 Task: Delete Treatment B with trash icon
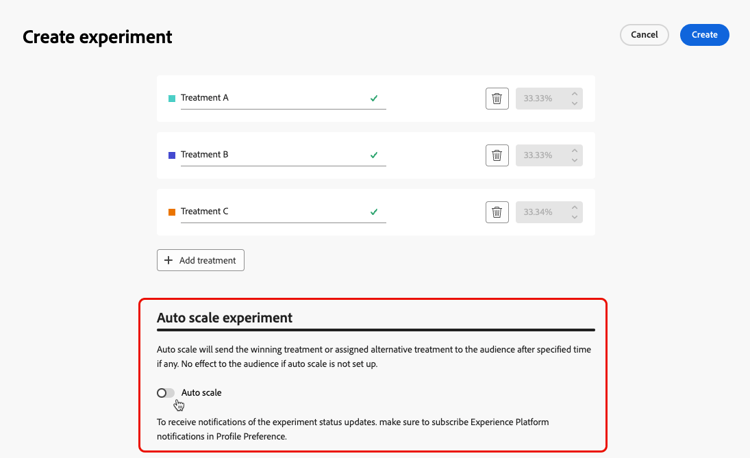[x=497, y=155]
